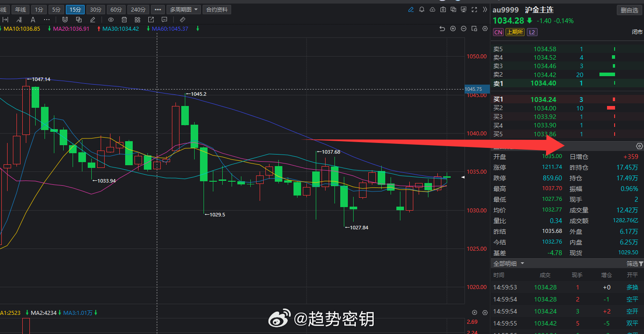The image size is (644, 334).
Task: Expand the more periods menu with ellipsis
Action: point(158,9)
